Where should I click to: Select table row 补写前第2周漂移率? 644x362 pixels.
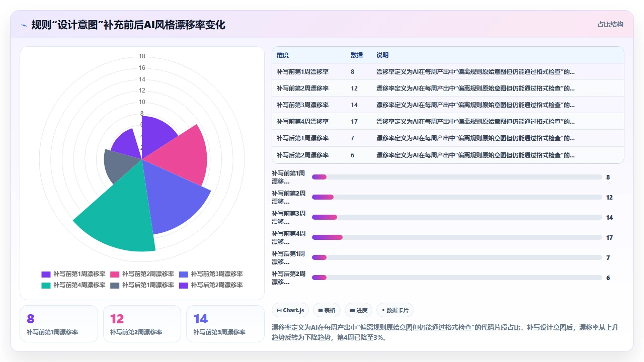[448, 88]
